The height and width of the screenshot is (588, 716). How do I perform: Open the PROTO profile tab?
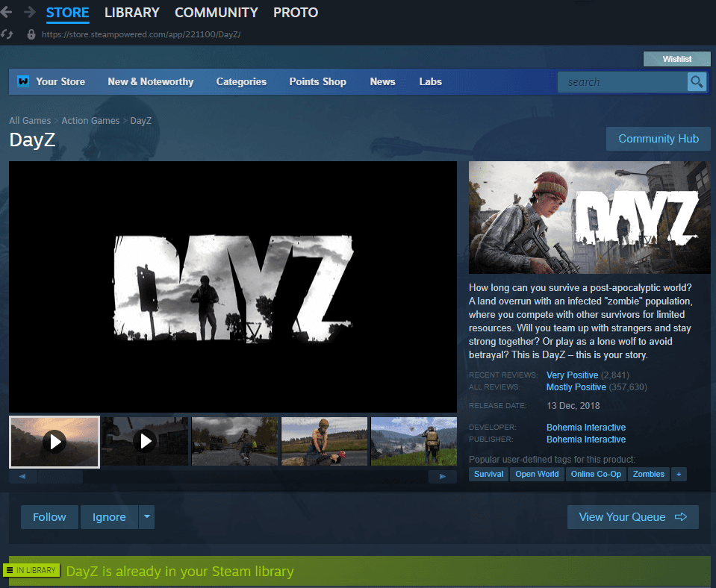tap(296, 13)
